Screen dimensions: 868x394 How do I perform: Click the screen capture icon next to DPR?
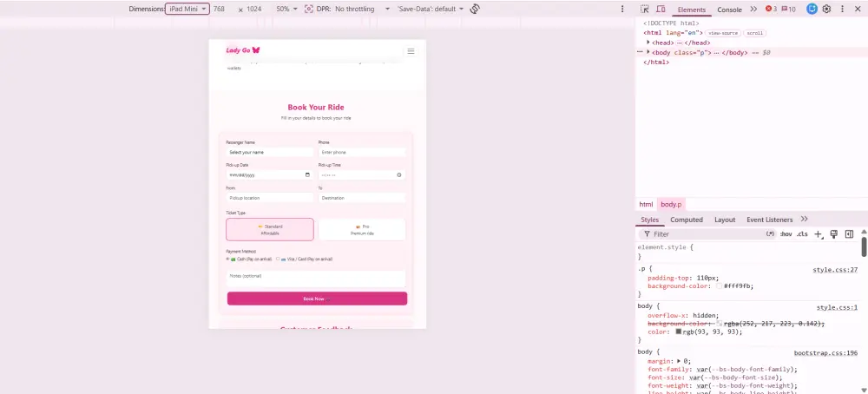pyautogui.click(x=309, y=9)
